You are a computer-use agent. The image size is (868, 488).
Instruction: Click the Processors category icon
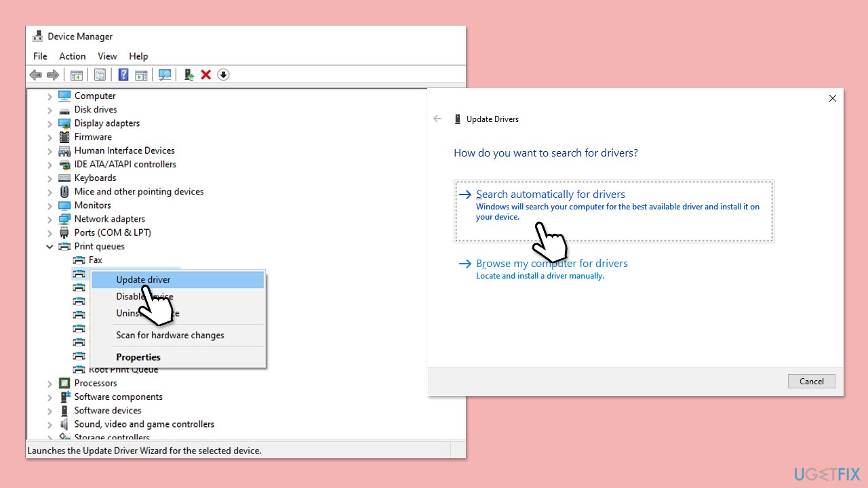tap(64, 383)
